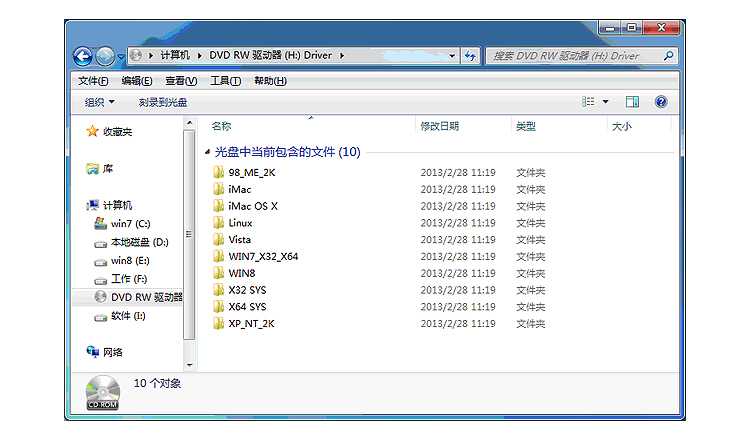Open Help with the question mark icon
Viewport: 750px width, 440px height.
[661, 101]
